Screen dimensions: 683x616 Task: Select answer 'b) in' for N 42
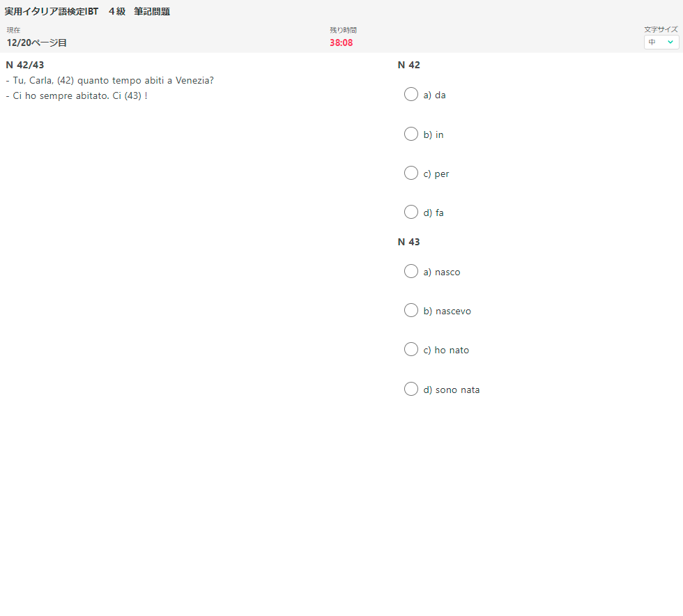pos(410,134)
